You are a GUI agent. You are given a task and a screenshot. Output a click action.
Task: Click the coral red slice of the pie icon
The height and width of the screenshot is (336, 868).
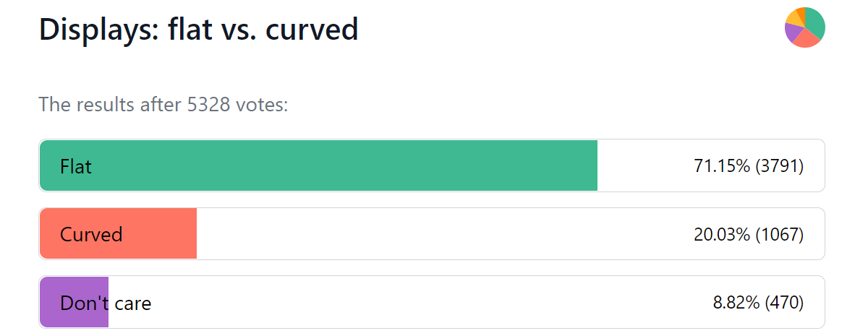pos(805,39)
